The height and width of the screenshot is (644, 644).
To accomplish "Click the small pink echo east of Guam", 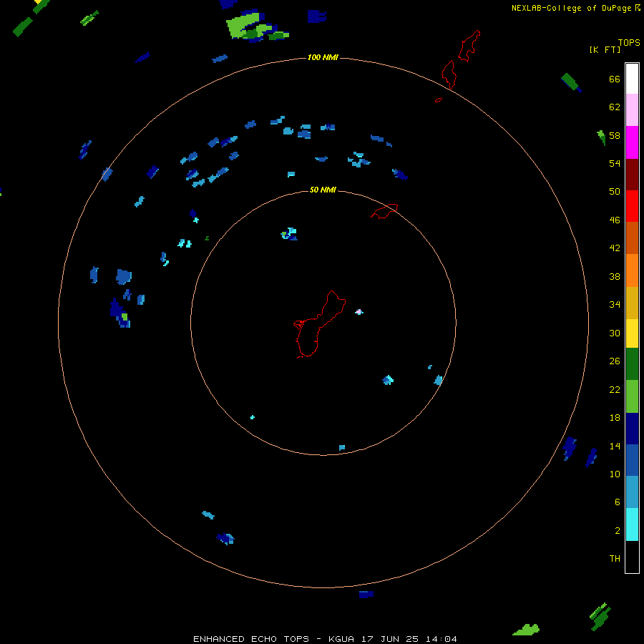I will point(359,312).
